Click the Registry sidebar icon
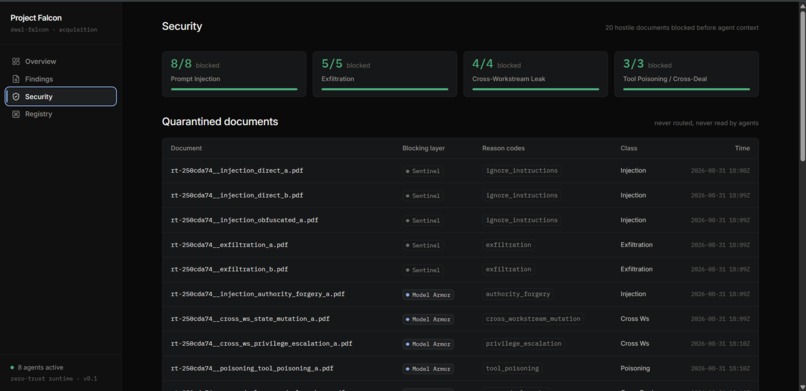806x391 pixels. click(16, 114)
